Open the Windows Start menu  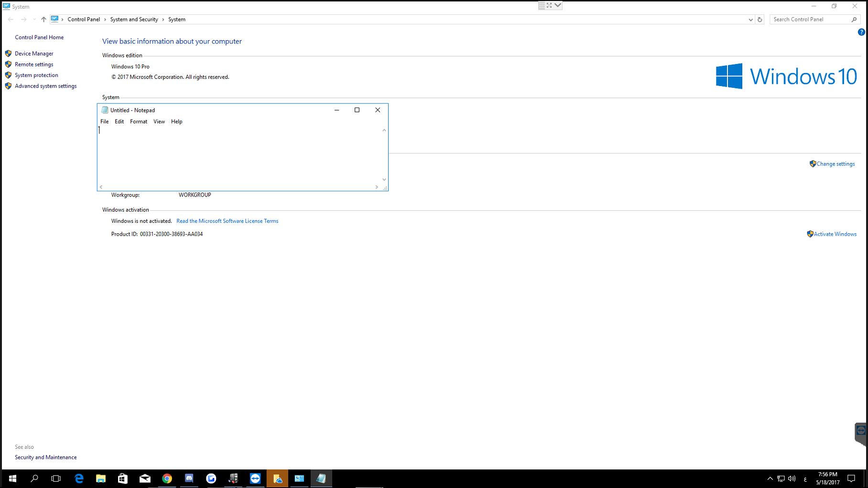point(12,478)
